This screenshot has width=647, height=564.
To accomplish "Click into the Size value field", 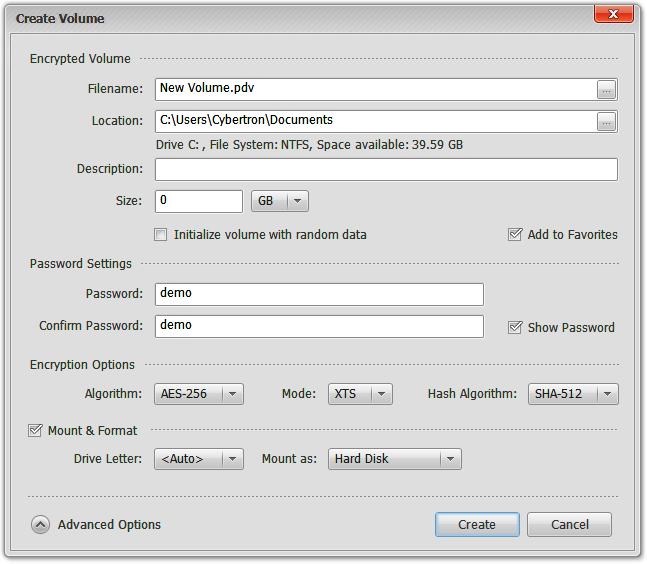I will tap(199, 201).
